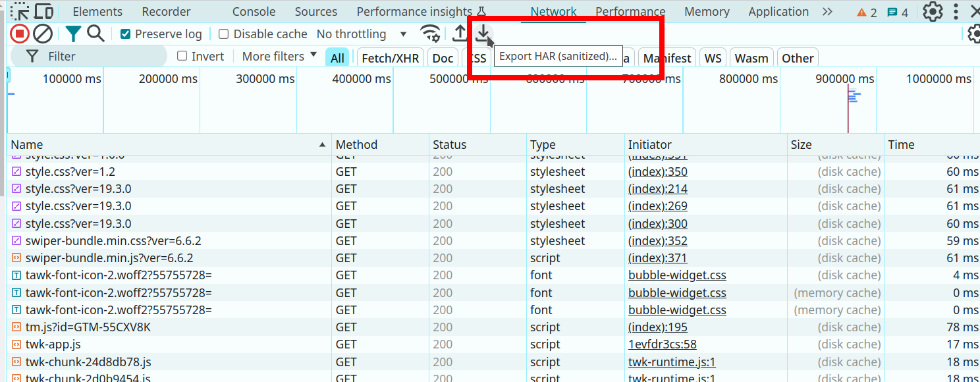Open the network request filter bar
Image resolution: width=980 pixels, height=382 pixels.
pyautogui.click(x=72, y=34)
